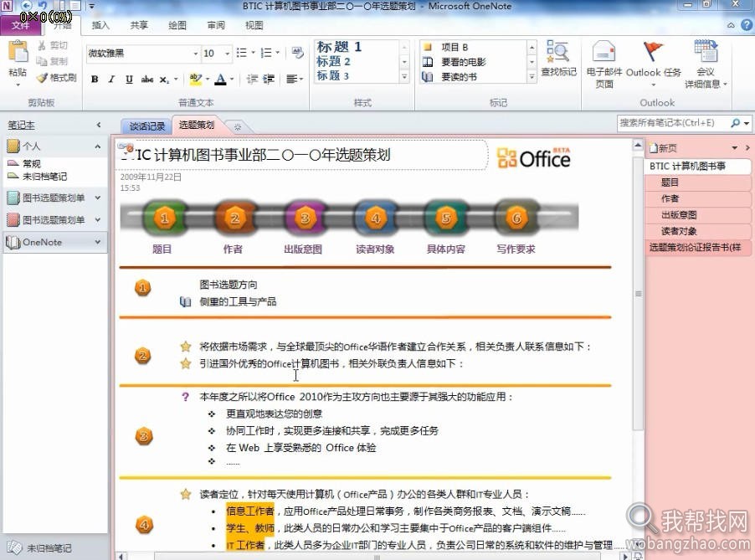Open the 新页 dropdown arrow
This screenshot has height=560, width=755.
tap(735, 148)
